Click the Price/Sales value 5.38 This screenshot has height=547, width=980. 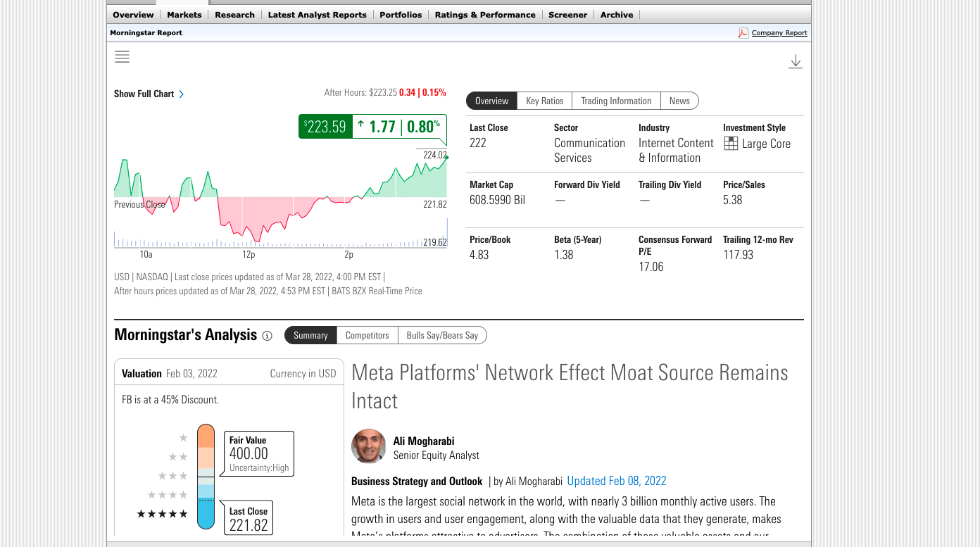[x=733, y=200]
